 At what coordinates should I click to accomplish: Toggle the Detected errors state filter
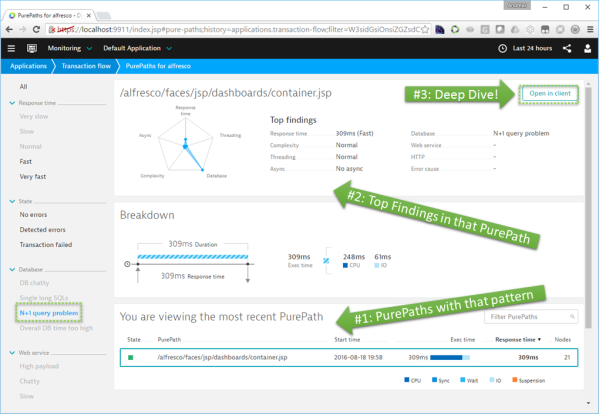click(x=42, y=230)
